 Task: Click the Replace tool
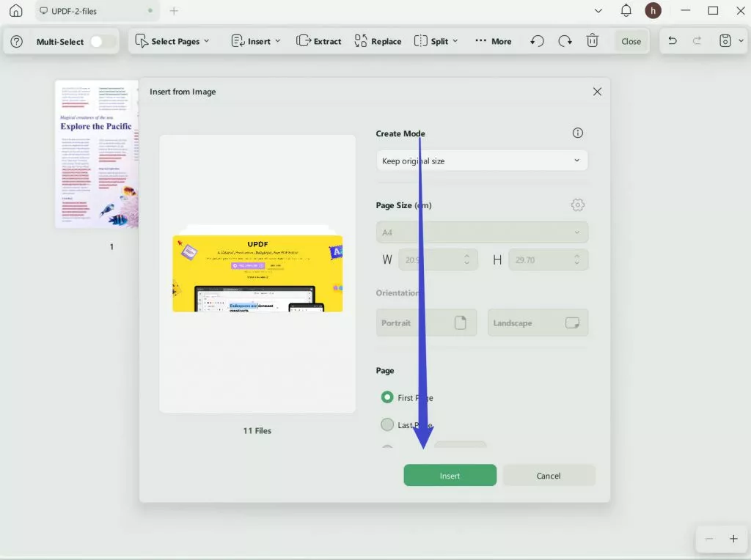tap(378, 41)
